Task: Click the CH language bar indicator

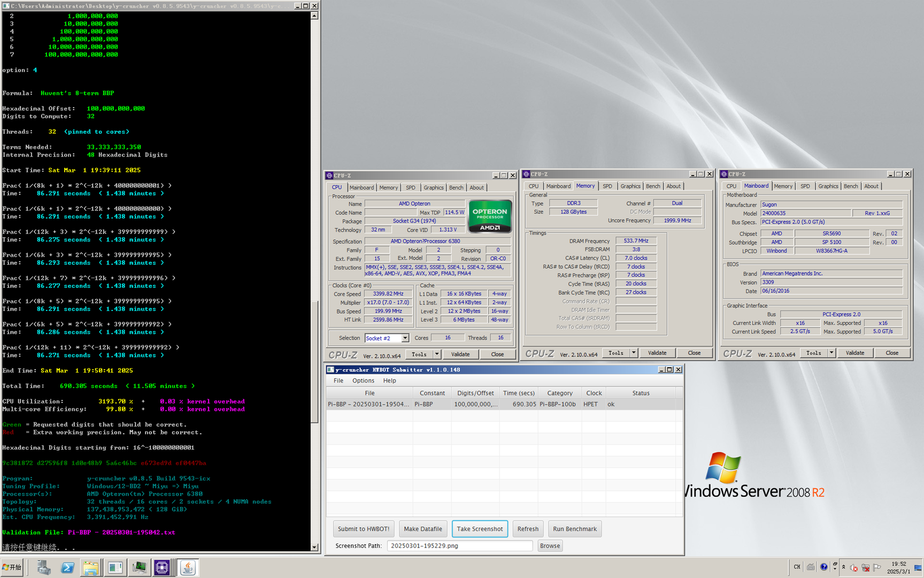Action: coord(797,567)
